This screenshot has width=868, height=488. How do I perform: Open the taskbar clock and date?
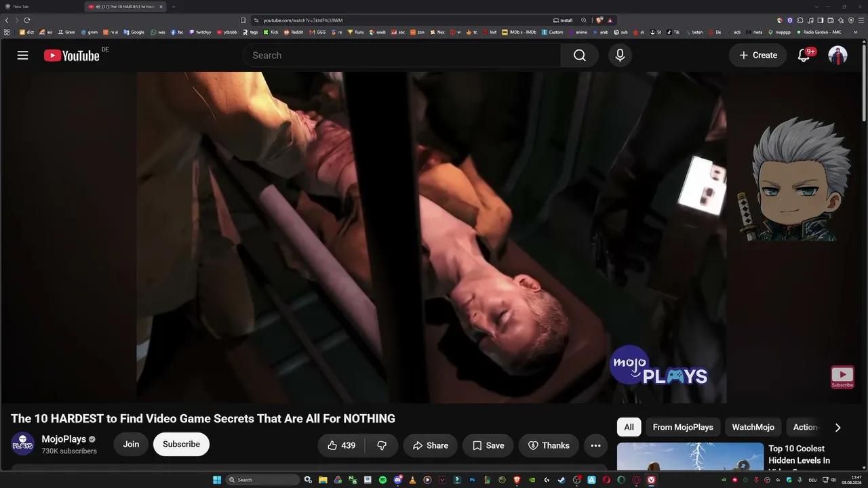pyautogui.click(x=851, y=480)
